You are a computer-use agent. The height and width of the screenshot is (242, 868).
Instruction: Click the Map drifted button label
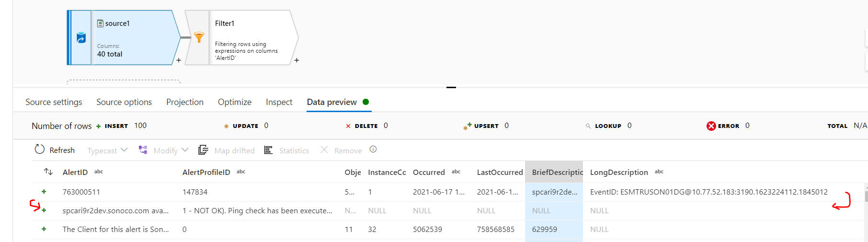235,150
